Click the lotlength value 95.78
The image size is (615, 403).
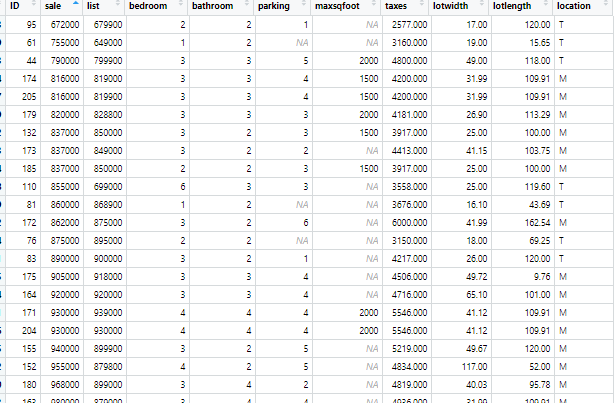tap(540, 385)
